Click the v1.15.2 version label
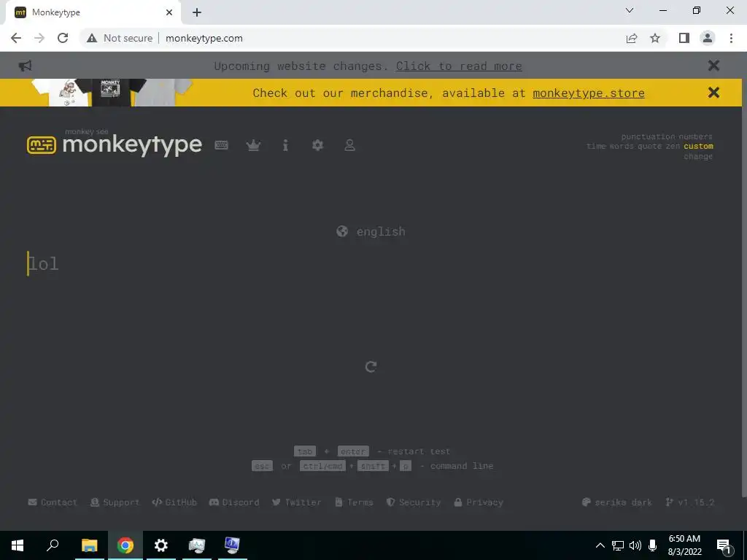Viewport: 747px width, 560px height. (690, 502)
